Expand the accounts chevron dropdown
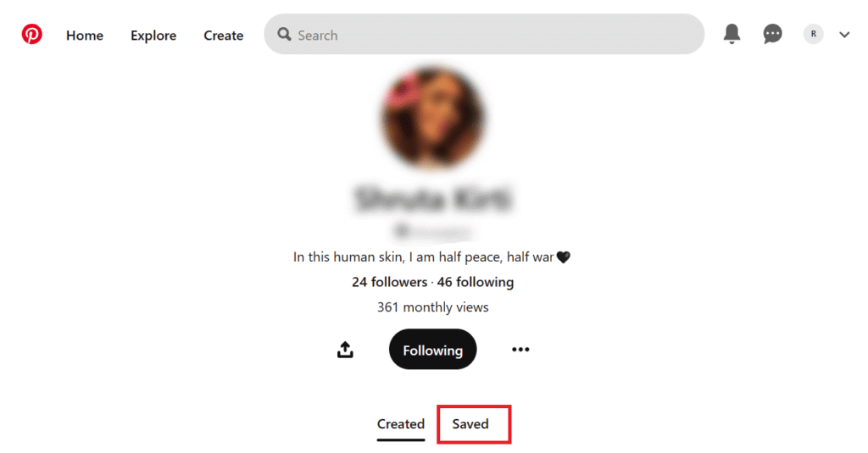This screenshot has width=868, height=453. 844,35
